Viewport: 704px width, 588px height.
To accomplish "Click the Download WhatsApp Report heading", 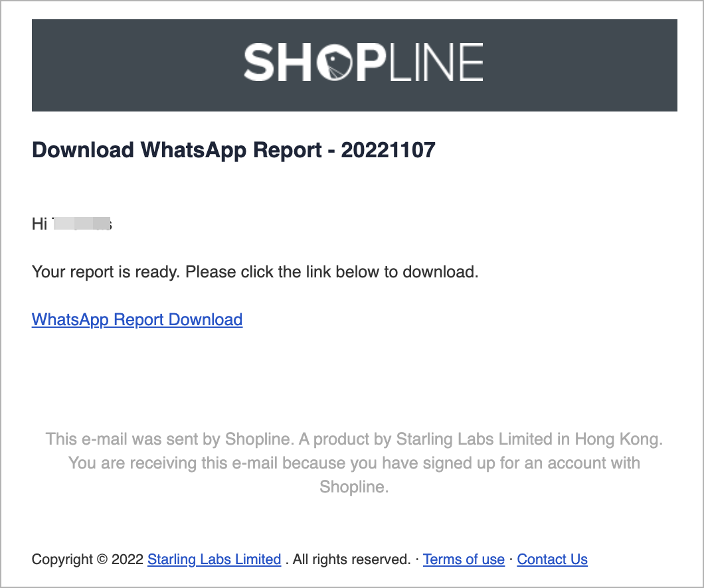I will 234,150.
